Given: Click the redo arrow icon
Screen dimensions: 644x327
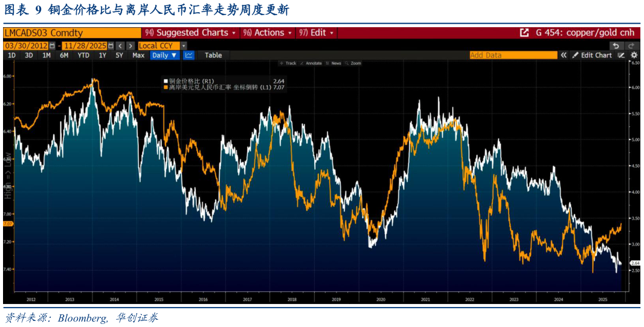Looking at the screenshot, I should click(632, 45).
